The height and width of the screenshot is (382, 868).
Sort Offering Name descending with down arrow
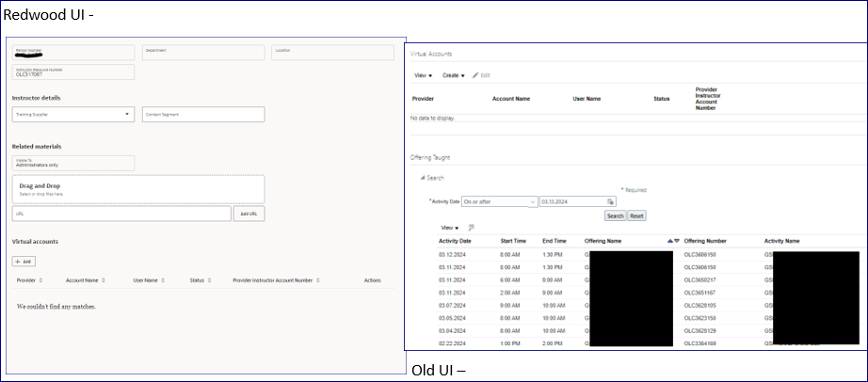coord(677,242)
